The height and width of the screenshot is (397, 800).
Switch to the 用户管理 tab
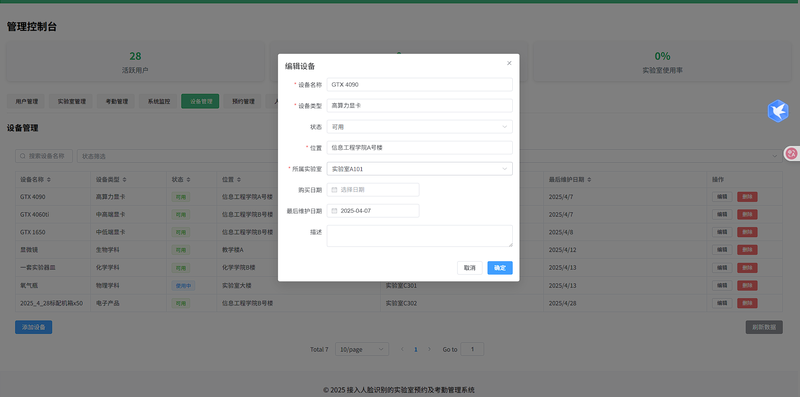(x=27, y=101)
